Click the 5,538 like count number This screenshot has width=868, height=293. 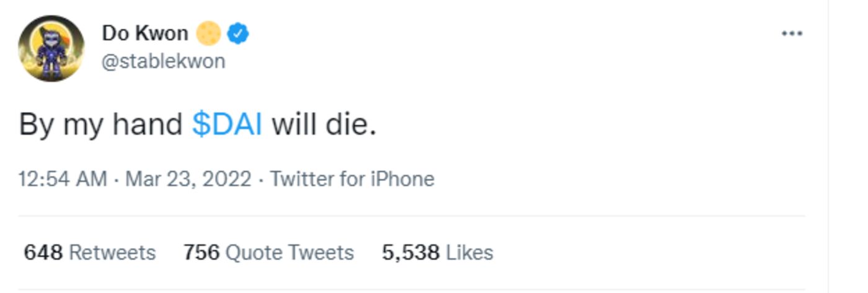point(410,253)
